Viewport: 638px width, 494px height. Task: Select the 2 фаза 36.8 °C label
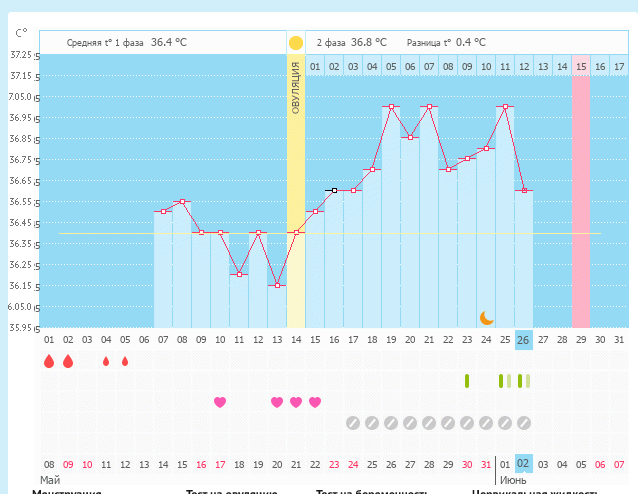[351, 43]
